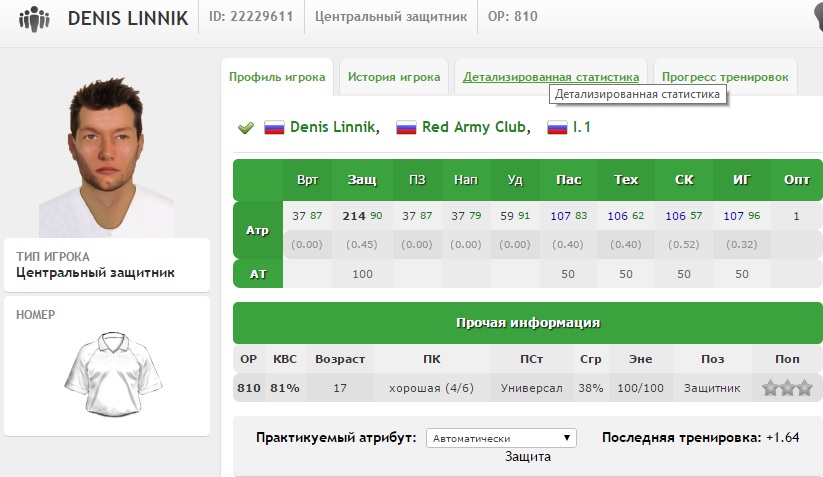The image size is (823, 477).
Task: Click the technique value 106 62
Action: pos(626,216)
